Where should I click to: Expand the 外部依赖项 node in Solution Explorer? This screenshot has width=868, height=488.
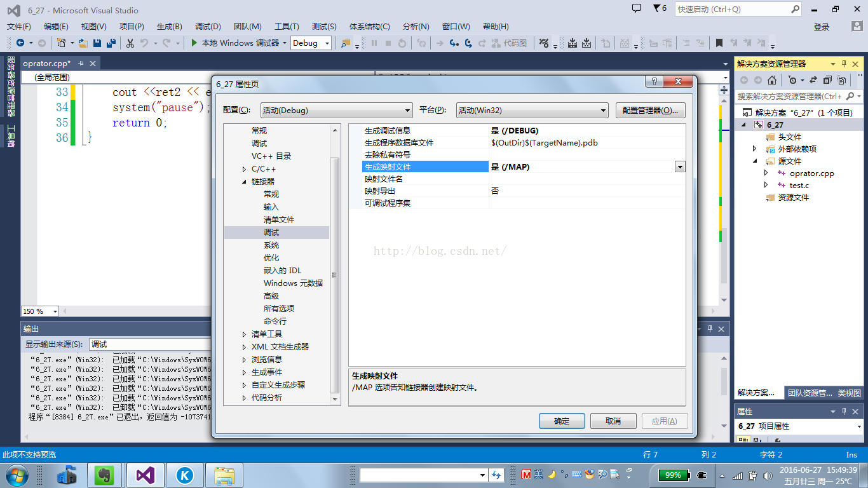[x=755, y=149]
